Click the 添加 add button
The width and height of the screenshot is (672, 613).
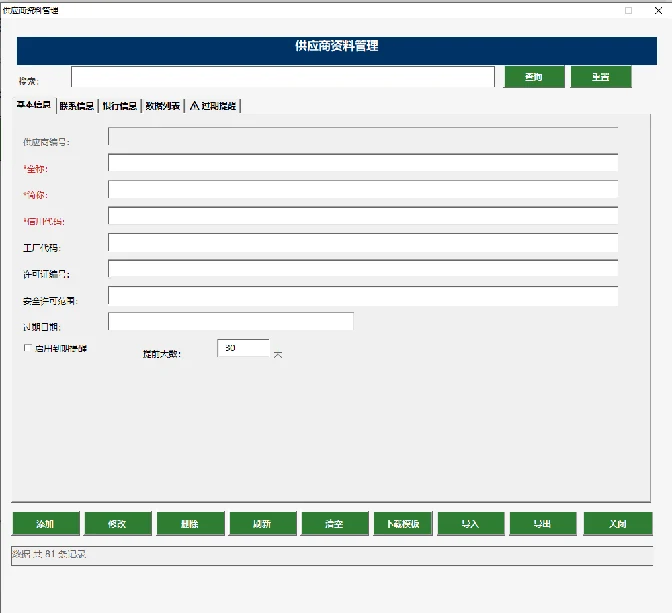pos(46,523)
